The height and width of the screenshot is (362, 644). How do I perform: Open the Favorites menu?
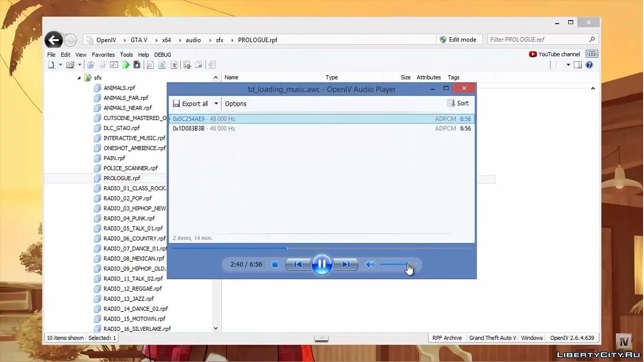(x=103, y=55)
